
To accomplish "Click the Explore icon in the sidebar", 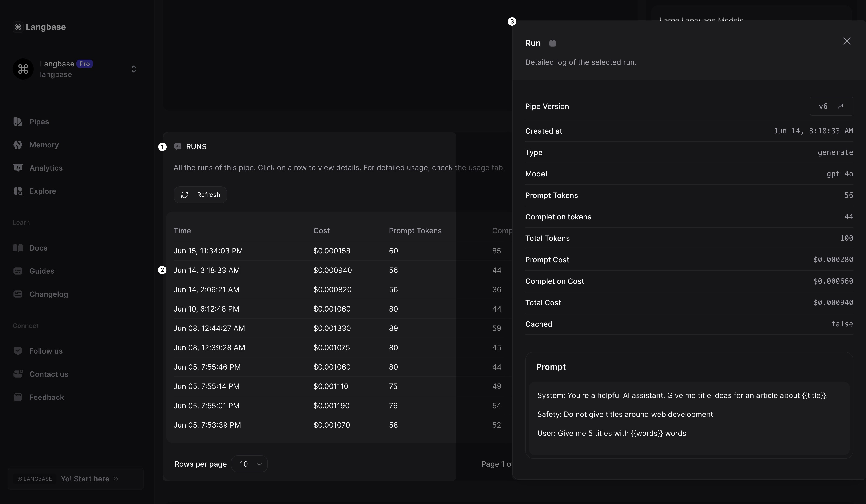I will tap(18, 191).
